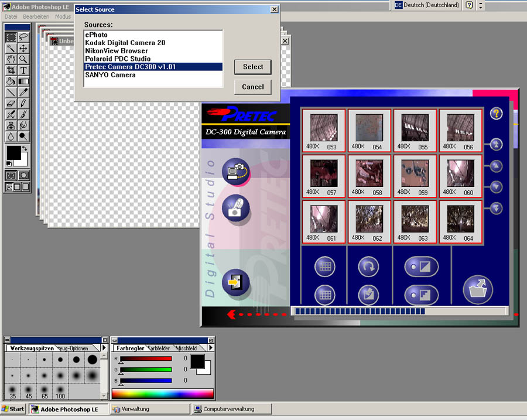
Task: Select the Blur water-drop tool
Action: [x=11, y=136]
